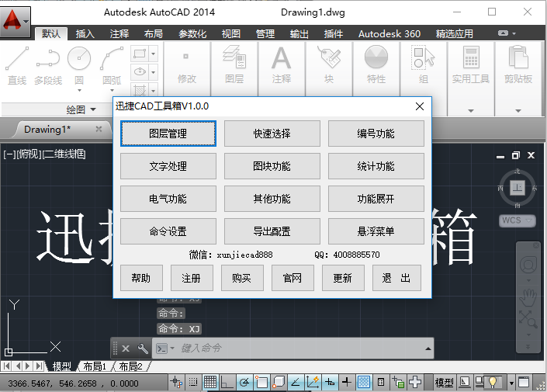Expand the Utilities panel dropdown arrow
This screenshot has width=547, height=392.
coord(471,111)
